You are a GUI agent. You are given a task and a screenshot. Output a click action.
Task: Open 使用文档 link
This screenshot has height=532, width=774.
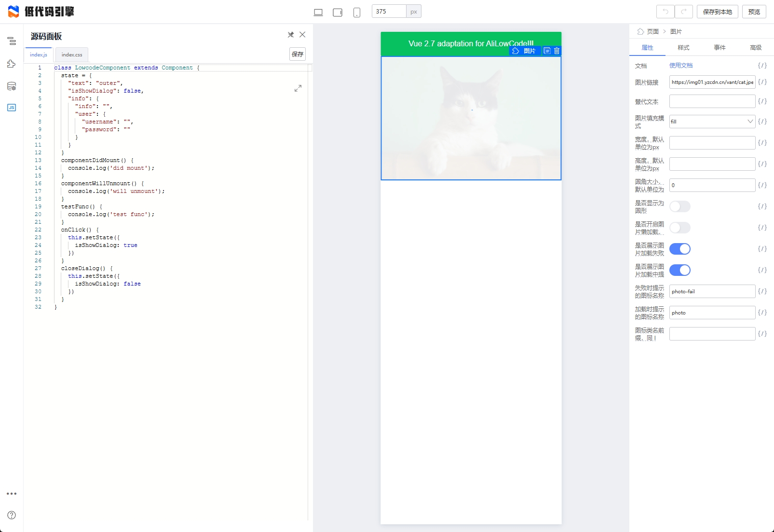[681, 66]
